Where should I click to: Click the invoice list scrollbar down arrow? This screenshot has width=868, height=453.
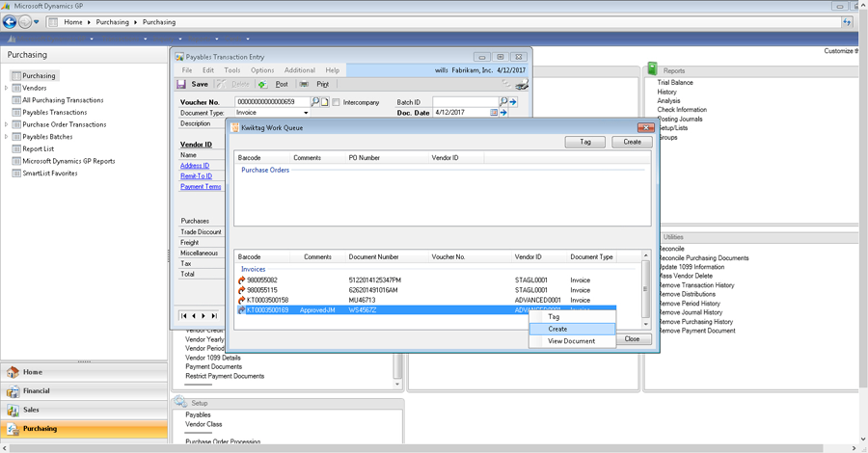click(645, 325)
